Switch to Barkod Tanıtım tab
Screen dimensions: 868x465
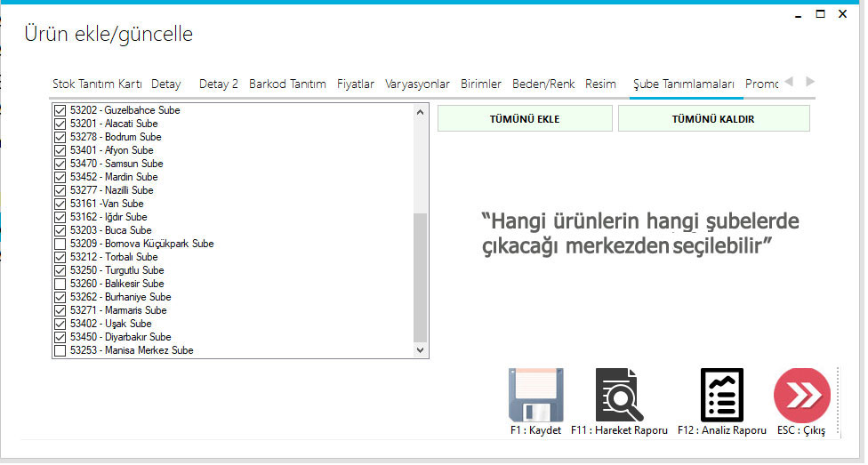(x=287, y=84)
